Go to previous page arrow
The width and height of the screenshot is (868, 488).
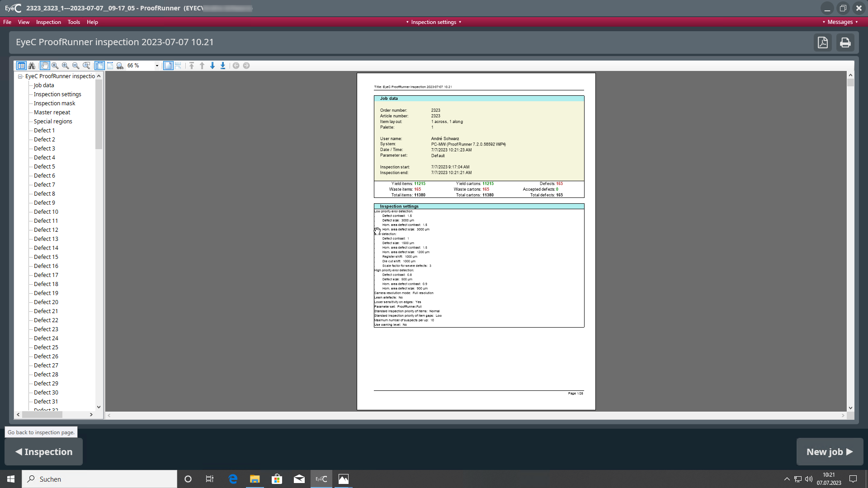202,66
